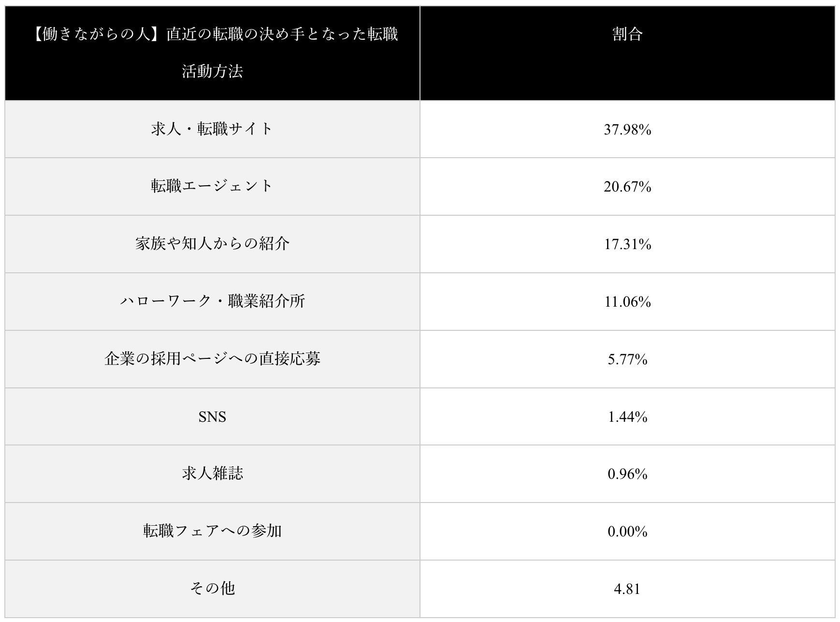
Task: Select the 求人・転職サイト row label
Action: point(212,129)
